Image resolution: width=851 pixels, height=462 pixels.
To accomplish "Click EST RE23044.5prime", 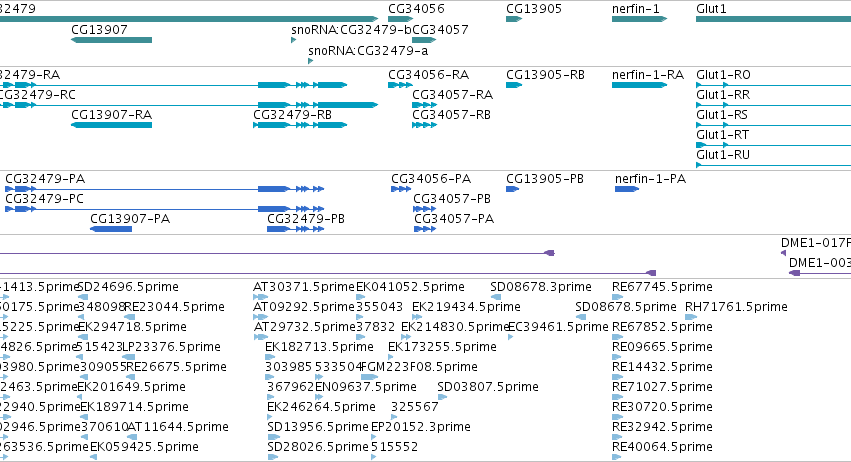I will (174, 307).
